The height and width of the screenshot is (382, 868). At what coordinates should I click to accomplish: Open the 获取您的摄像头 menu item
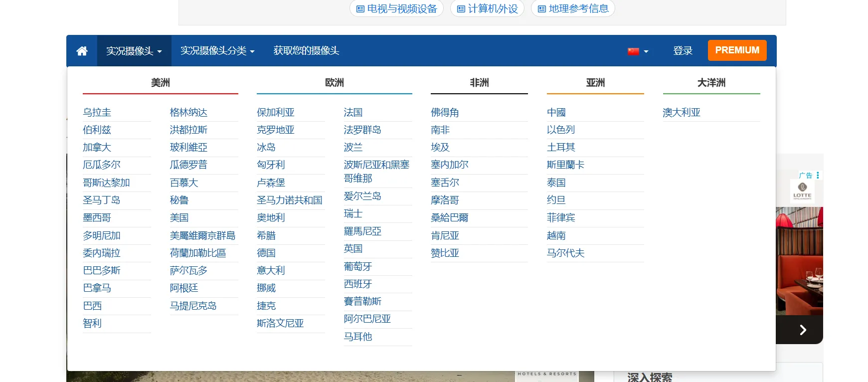[306, 51]
